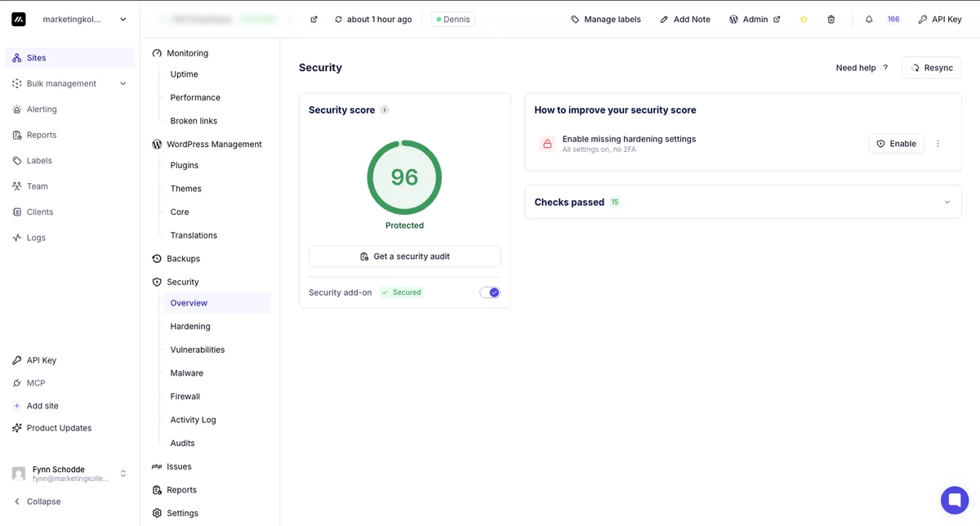980x526 pixels.
Task: Open the Activity Log page
Action: pos(194,420)
